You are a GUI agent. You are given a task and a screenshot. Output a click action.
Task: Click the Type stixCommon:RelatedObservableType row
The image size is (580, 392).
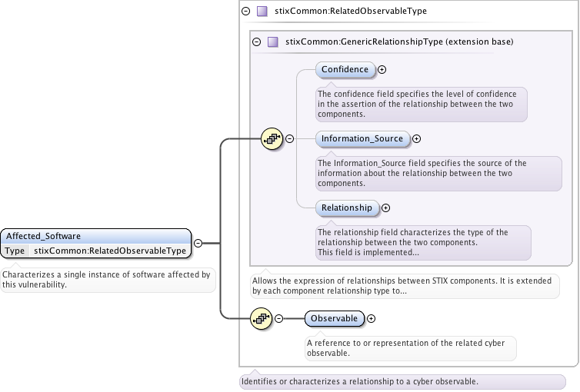point(96,251)
